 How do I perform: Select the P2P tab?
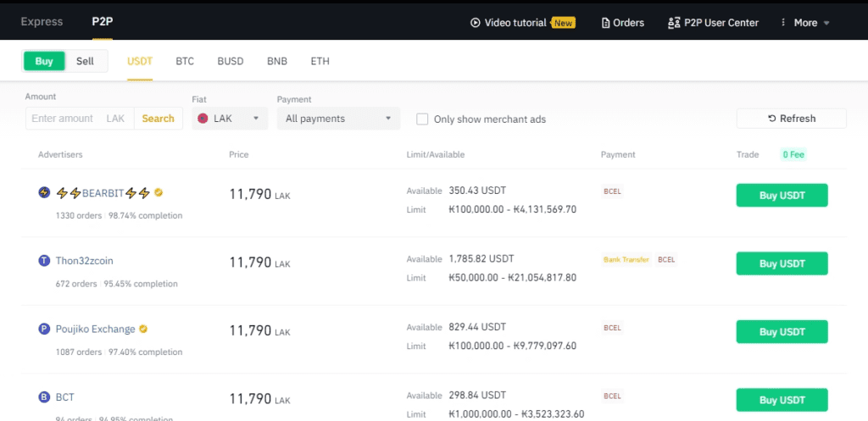click(x=103, y=22)
